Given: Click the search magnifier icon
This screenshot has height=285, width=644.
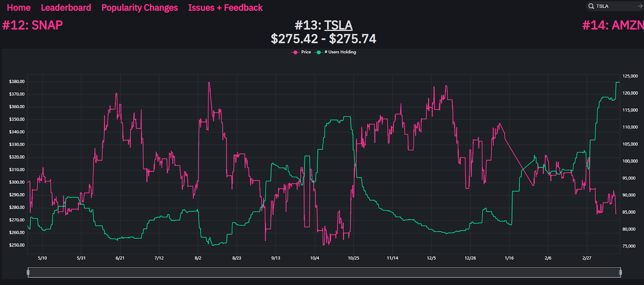Looking at the screenshot, I should 591,6.
